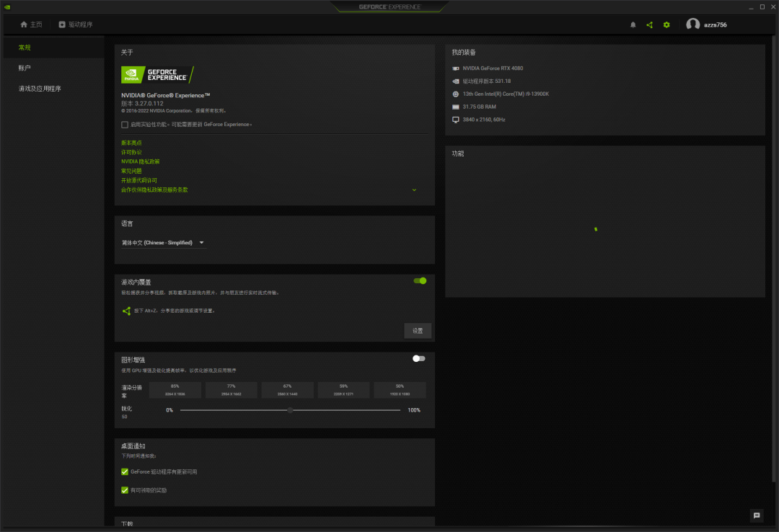Open the 版本亮点 link
Viewport: 779px width, 532px height.
point(132,143)
